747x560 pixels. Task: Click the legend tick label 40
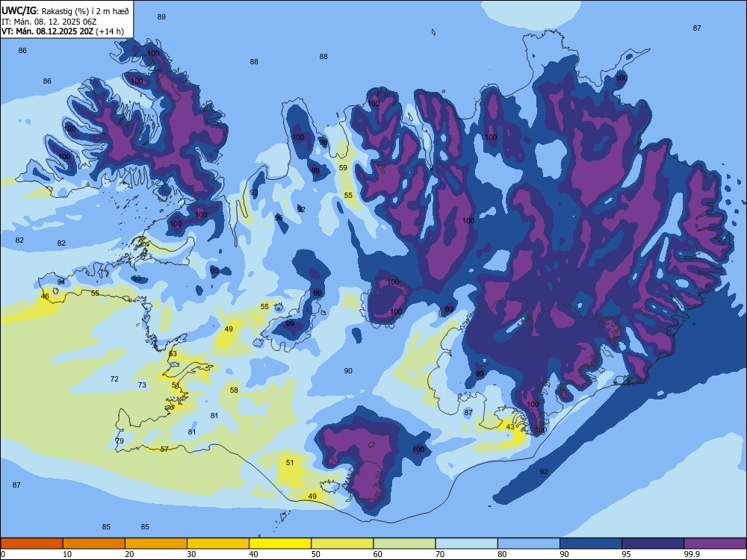[x=253, y=554]
